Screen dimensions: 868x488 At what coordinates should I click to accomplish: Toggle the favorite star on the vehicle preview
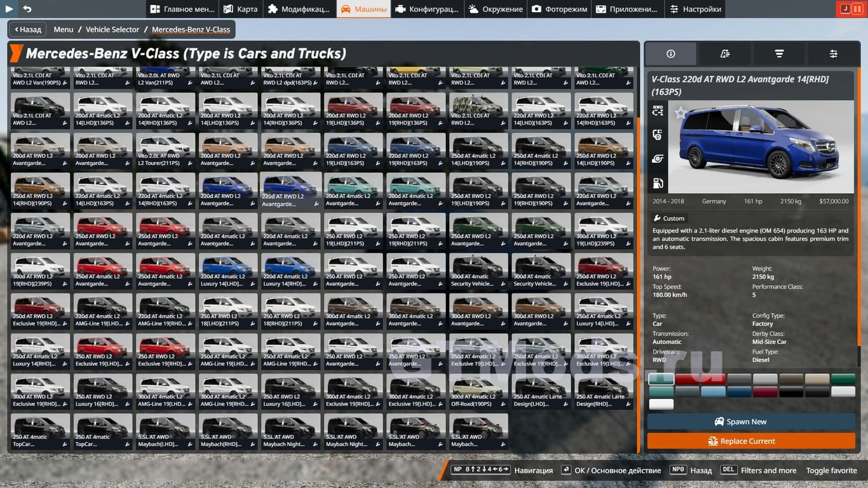pyautogui.click(x=681, y=113)
